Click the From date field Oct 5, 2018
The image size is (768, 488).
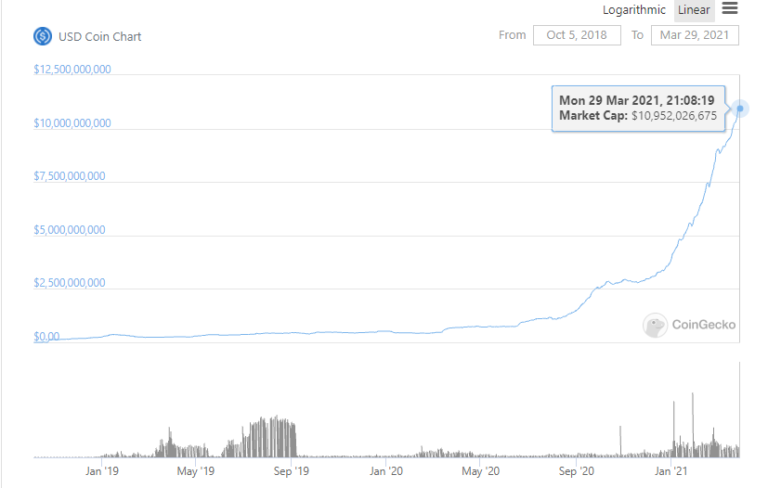point(577,35)
